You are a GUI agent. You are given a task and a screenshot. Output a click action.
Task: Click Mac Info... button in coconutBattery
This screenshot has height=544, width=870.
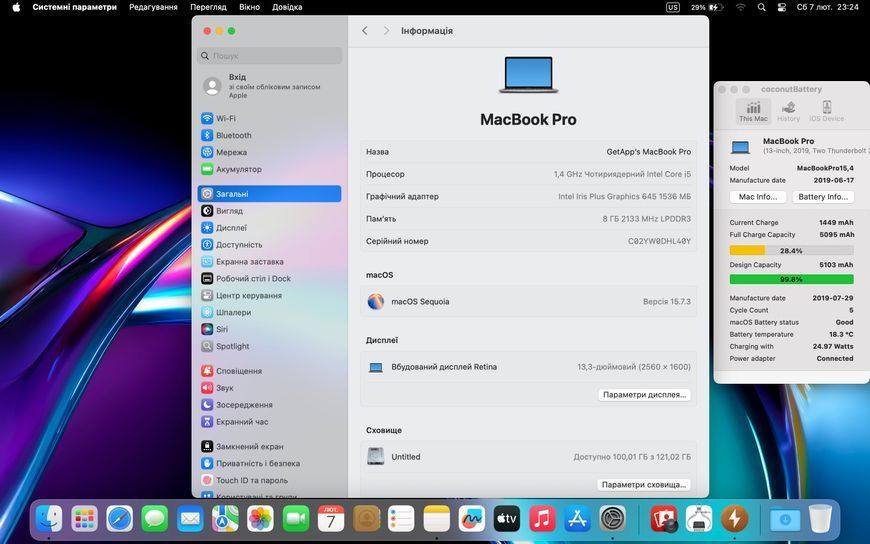[x=757, y=197]
